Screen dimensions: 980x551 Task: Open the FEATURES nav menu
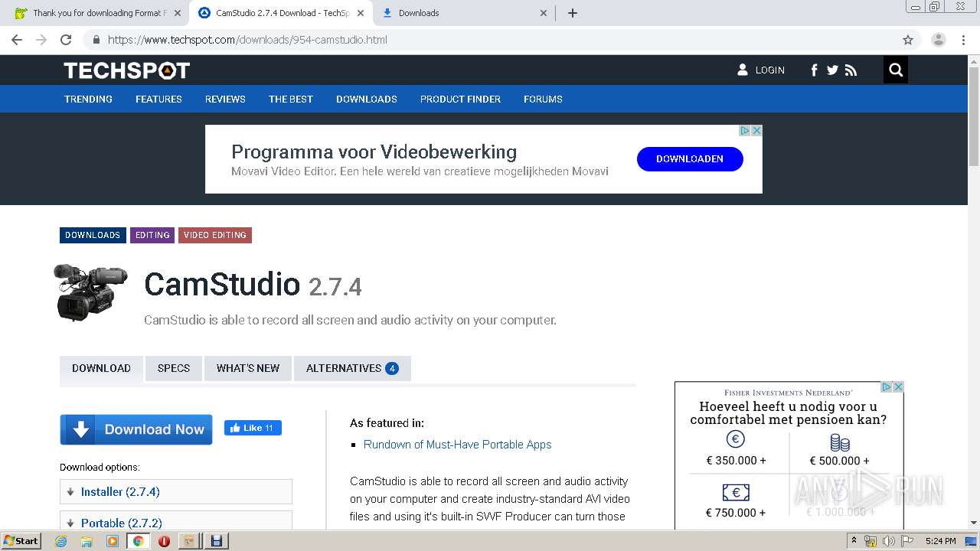coord(158,99)
